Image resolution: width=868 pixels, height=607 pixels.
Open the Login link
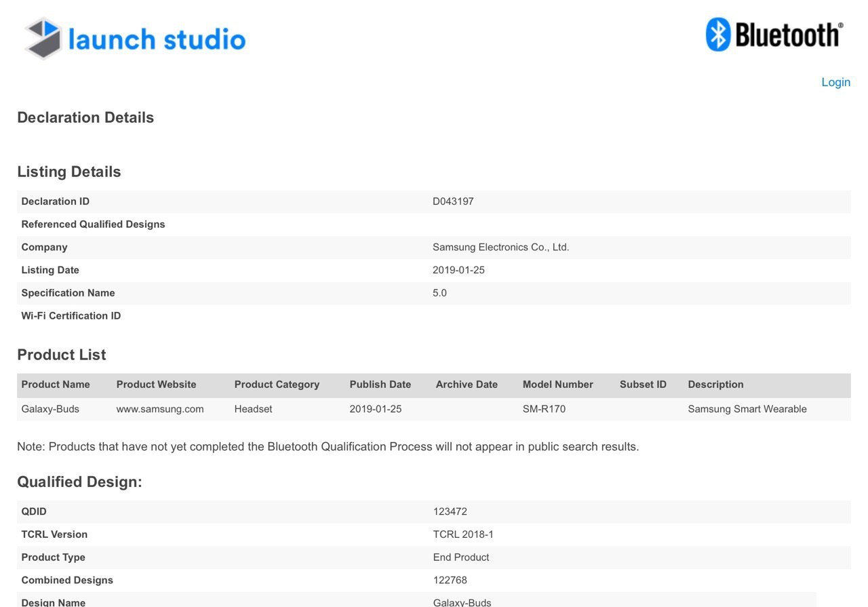click(x=835, y=82)
